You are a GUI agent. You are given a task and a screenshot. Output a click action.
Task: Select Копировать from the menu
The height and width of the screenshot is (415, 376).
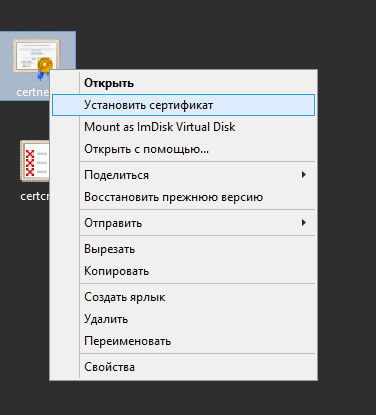point(183,271)
